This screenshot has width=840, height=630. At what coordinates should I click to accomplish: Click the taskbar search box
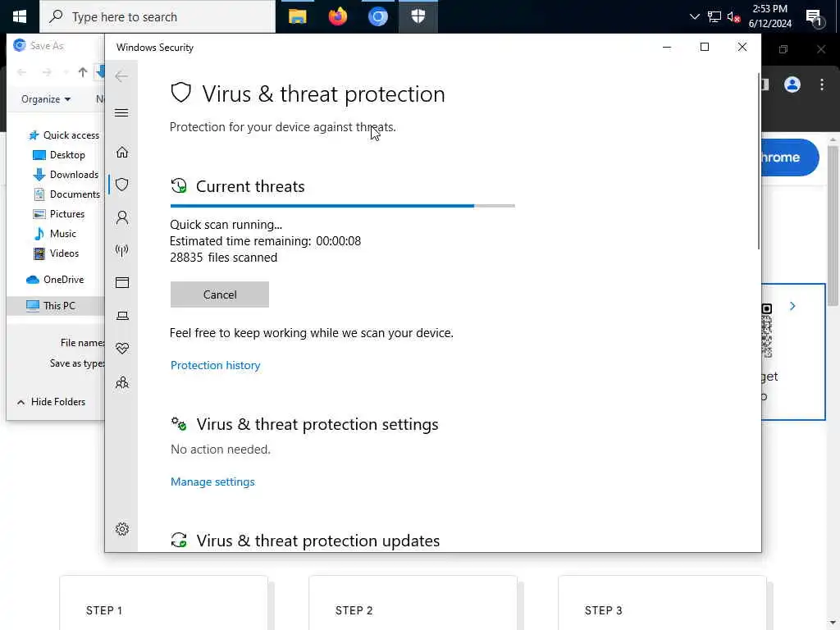157,16
